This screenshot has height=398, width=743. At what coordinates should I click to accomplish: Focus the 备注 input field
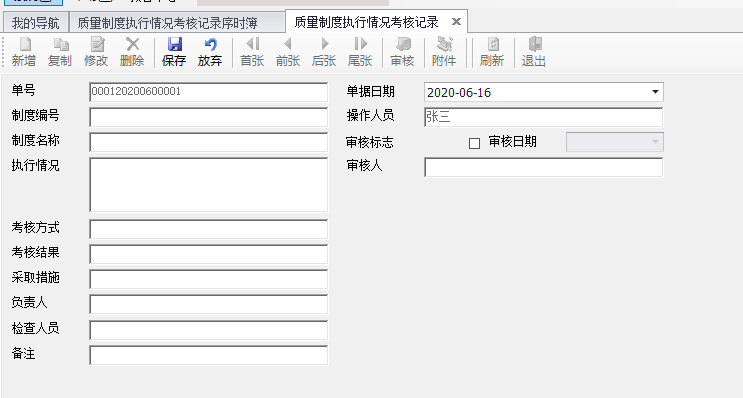pos(208,355)
